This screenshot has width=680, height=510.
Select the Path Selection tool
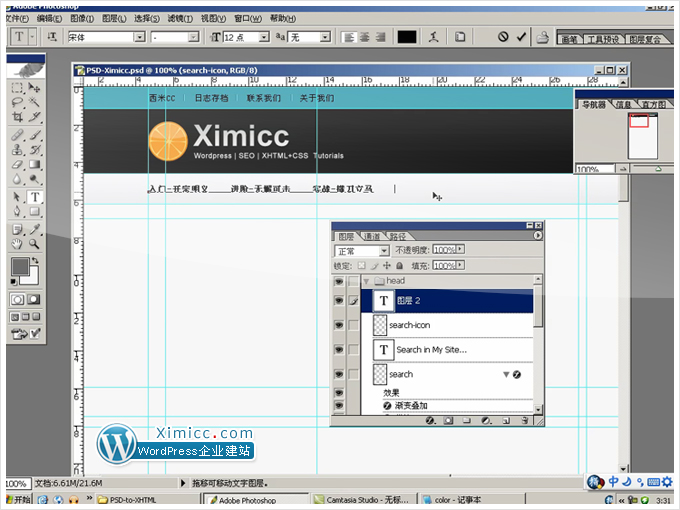point(17,197)
